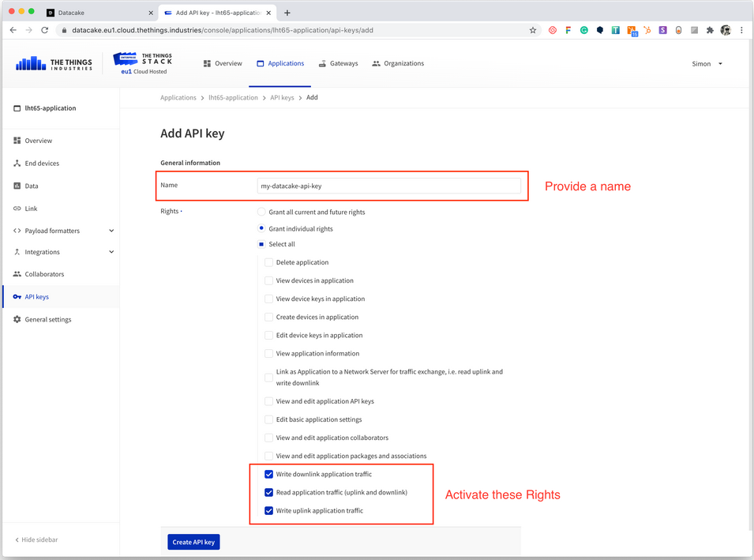Open the sidebar Overview grid icon
This screenshot has width=754, height=560.
[17, 141]
